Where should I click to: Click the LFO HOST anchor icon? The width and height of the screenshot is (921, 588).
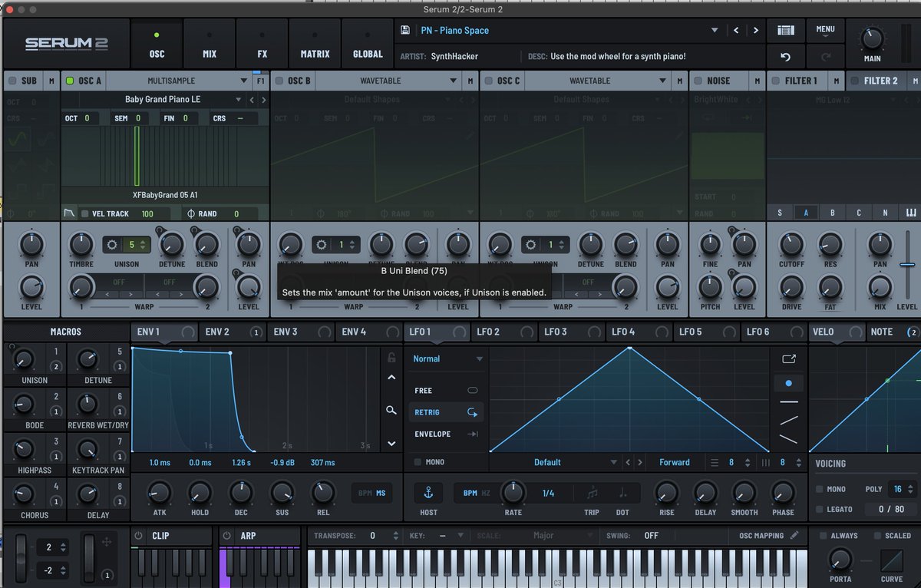click(x=428, y=492)
